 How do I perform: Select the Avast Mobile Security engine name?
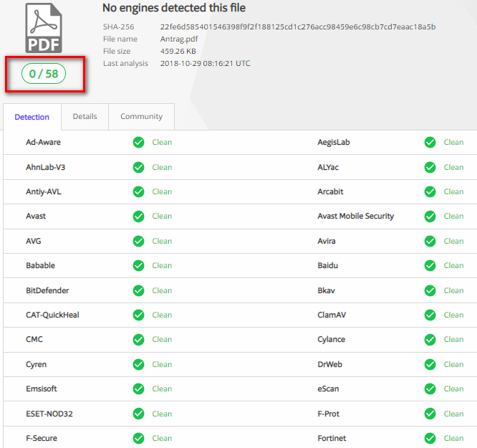[x=355, y=216]
